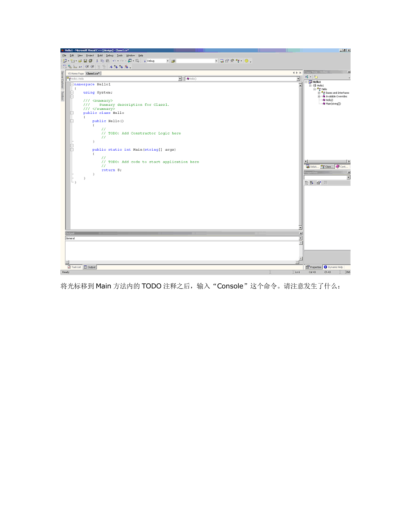The width and height of the screenshot is (411, 532).
Task: Open the General output pane selector
Action: (300, 238)
